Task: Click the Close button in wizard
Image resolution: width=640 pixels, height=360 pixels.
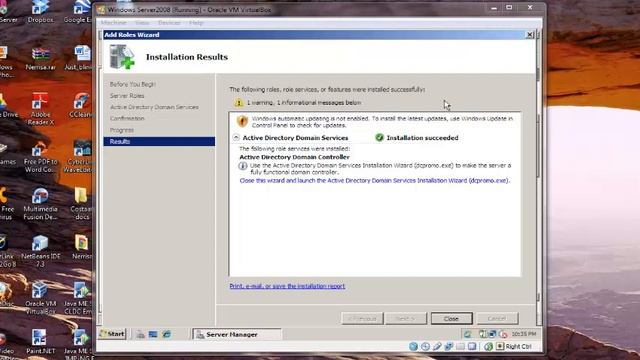Action: coord(451,318)
